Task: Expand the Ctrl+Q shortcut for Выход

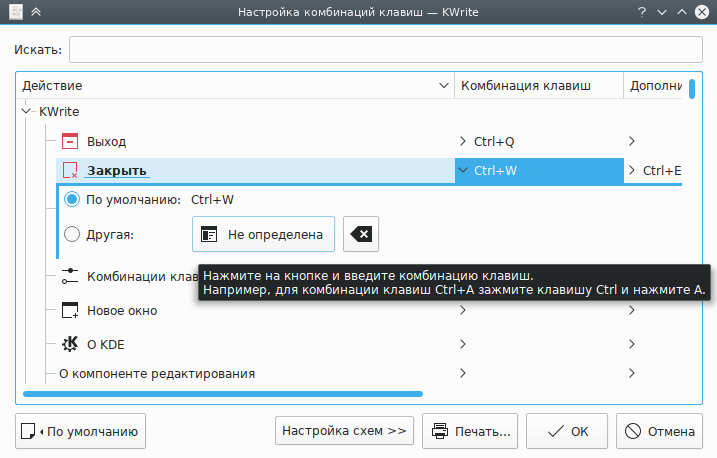Action: 462,141
